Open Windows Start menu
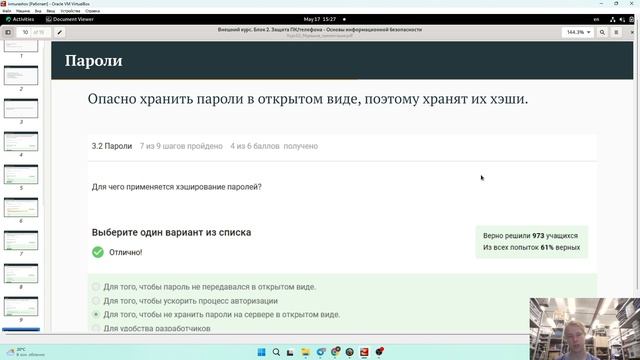The width and height of the screenshot is (640, 360). click(x=262, y=352)
